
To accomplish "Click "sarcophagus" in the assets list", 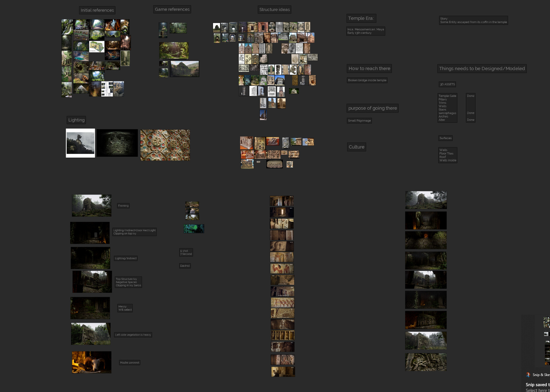I will tap(447, 113).
